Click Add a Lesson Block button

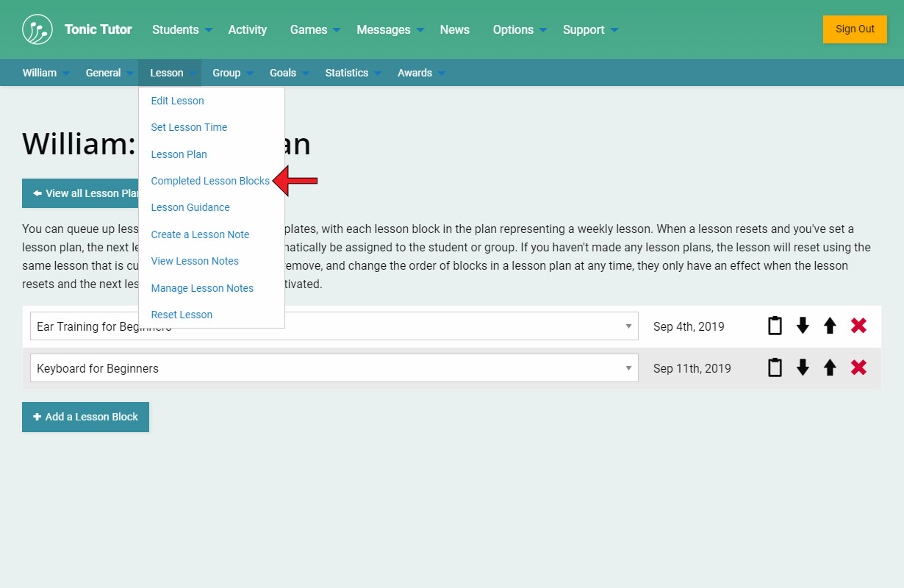click(85, 417)
